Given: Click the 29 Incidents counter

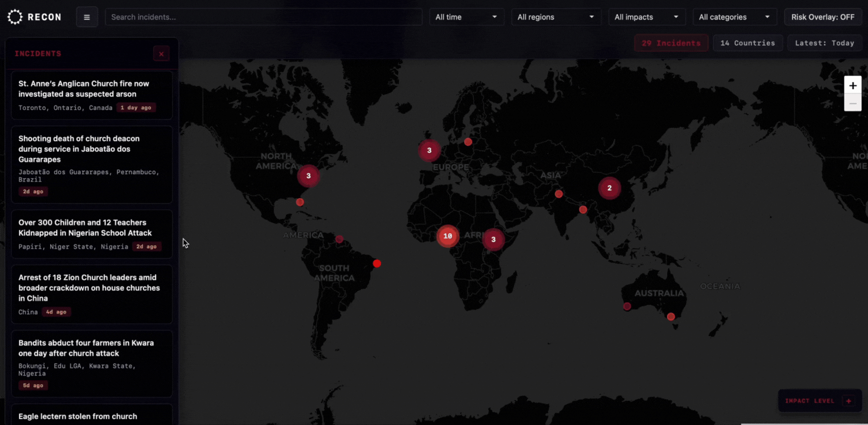Looking at the screenshot, I should click(x=671, y=43).
